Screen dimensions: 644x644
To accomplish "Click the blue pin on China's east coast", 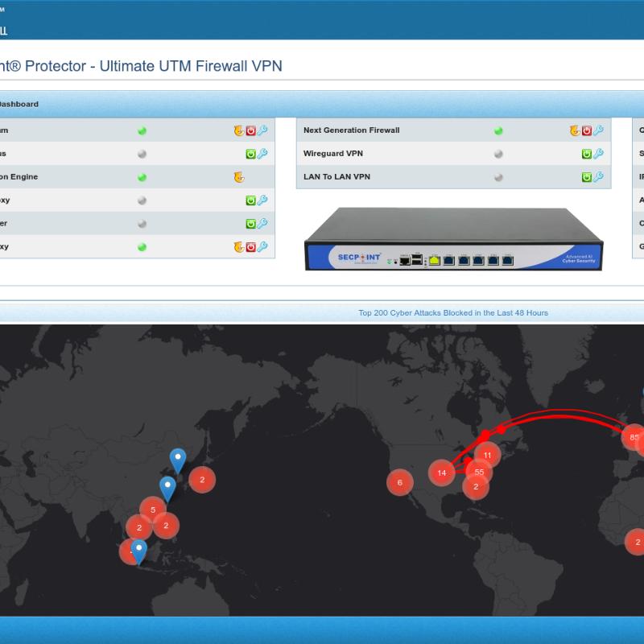I will point(167,489).
